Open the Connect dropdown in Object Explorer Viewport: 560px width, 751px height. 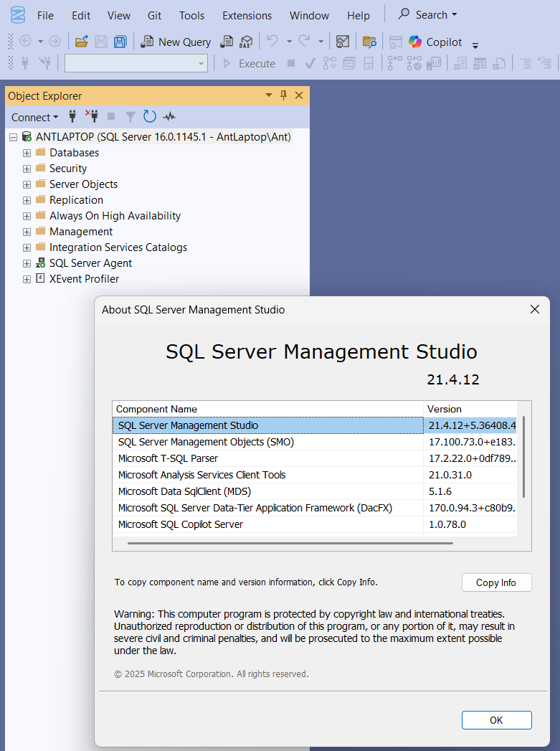[x=34, y=117]
